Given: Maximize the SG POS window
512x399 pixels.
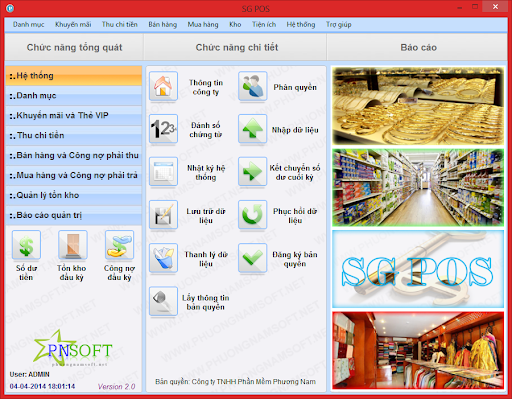Looking at the screenshot, I should (475, 6).
